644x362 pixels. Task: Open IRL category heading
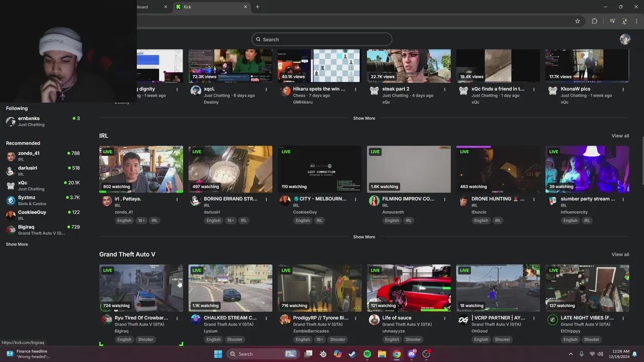pos(104,136)
